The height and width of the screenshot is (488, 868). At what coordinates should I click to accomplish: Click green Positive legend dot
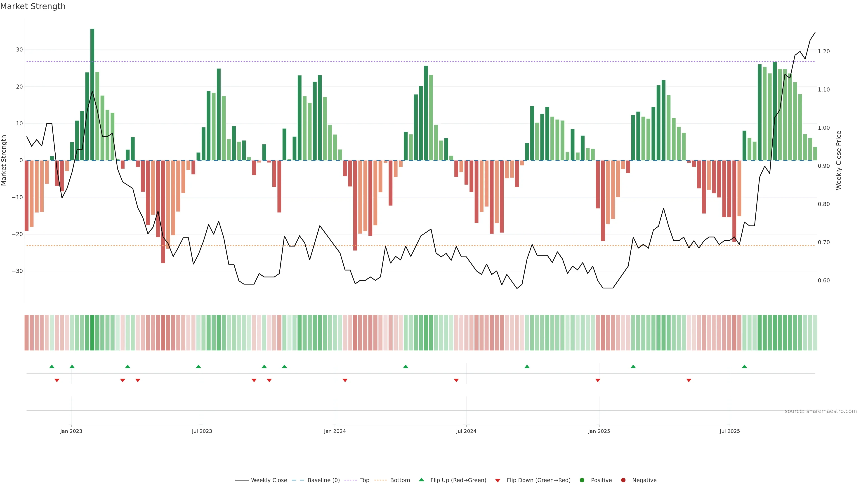pos(582,480)
